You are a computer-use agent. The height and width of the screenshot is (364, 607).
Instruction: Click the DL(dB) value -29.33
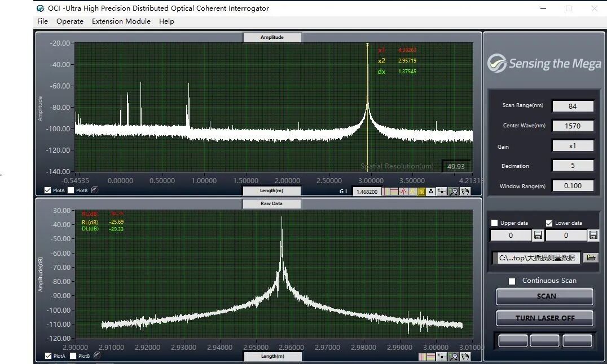coord(116,229)
